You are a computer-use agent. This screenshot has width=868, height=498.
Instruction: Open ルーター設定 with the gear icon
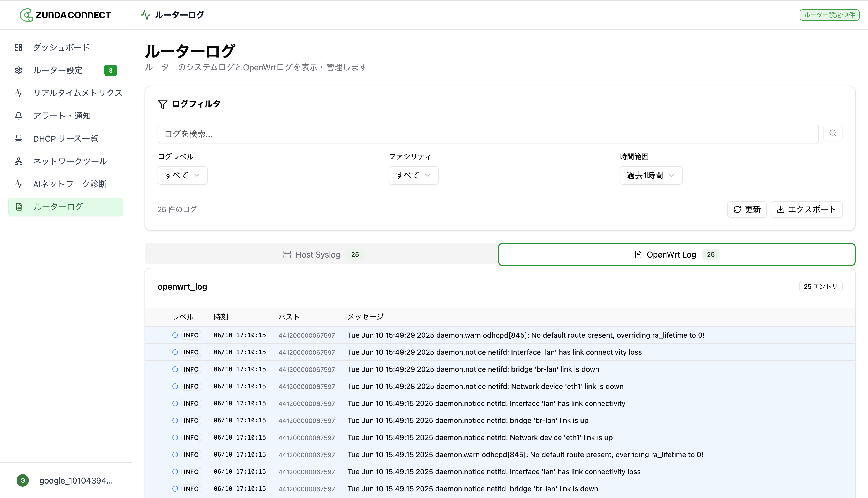click(x=19, y=70)
